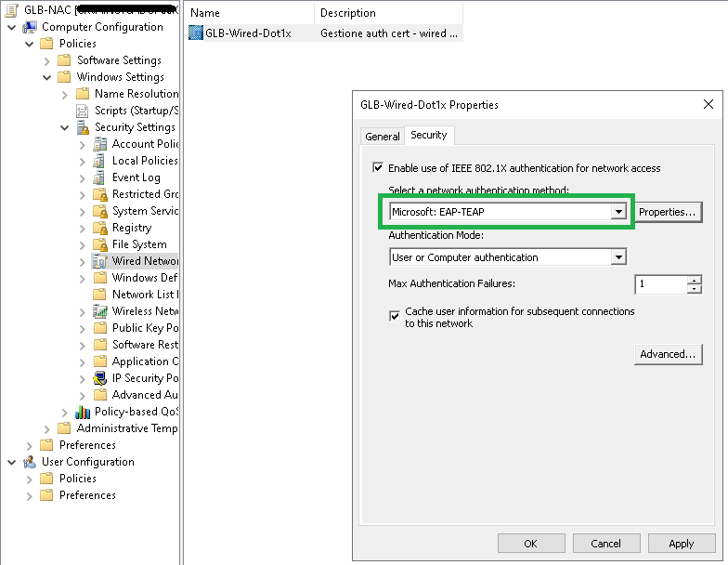This screenshot has width=728, height=565.
Task: Click the Local Policies icon
Action: [98, 161]
